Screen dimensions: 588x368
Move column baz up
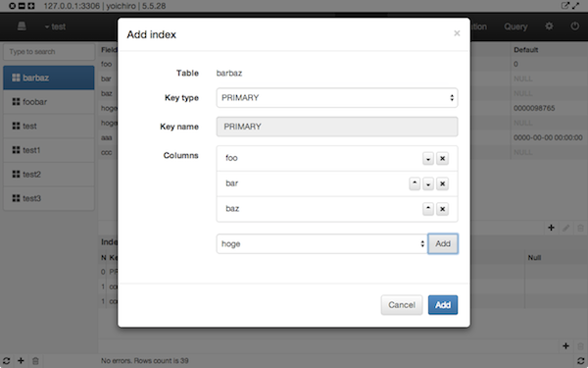[x=428, y=209]
